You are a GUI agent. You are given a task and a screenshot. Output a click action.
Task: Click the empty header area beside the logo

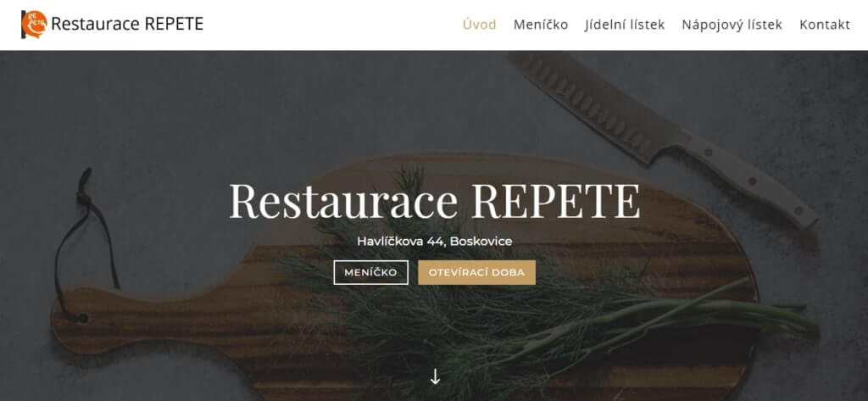pos(332,25)
